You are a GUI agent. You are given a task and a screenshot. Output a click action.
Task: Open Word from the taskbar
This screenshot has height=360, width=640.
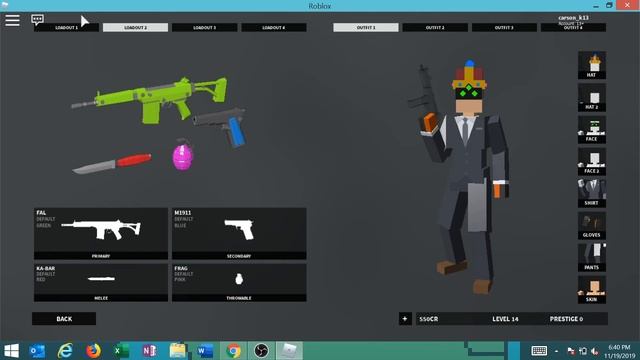coord(205,351)
